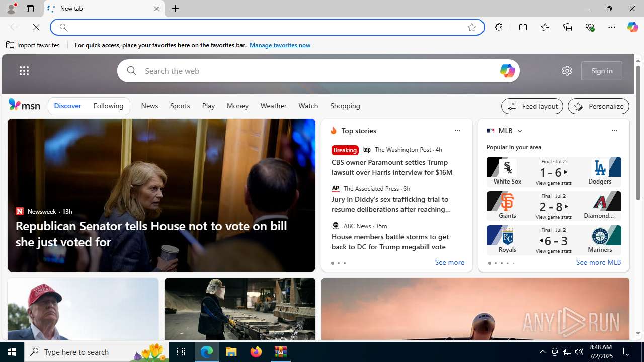
Task: Click the taskbar search box
Action: point(97,352)
